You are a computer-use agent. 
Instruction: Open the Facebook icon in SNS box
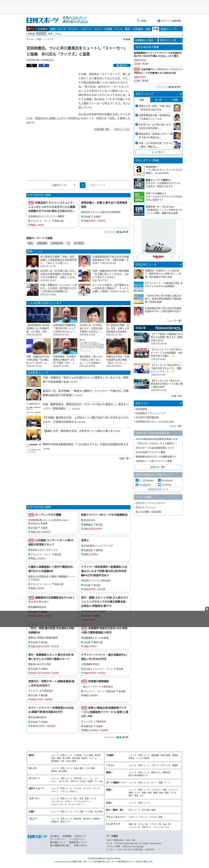tap(160, 480)
